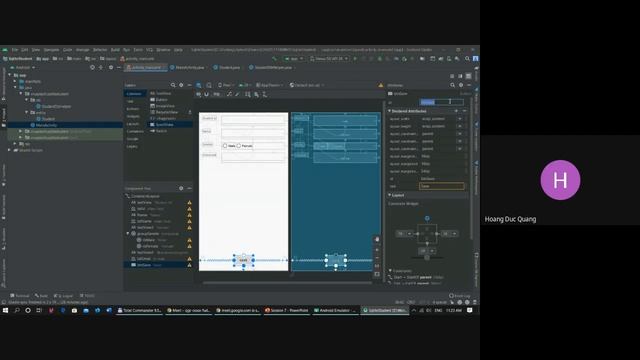Click orientation icon in design toolbar
The width and height of the screenshot is (640, 360).
pos(209,85)
